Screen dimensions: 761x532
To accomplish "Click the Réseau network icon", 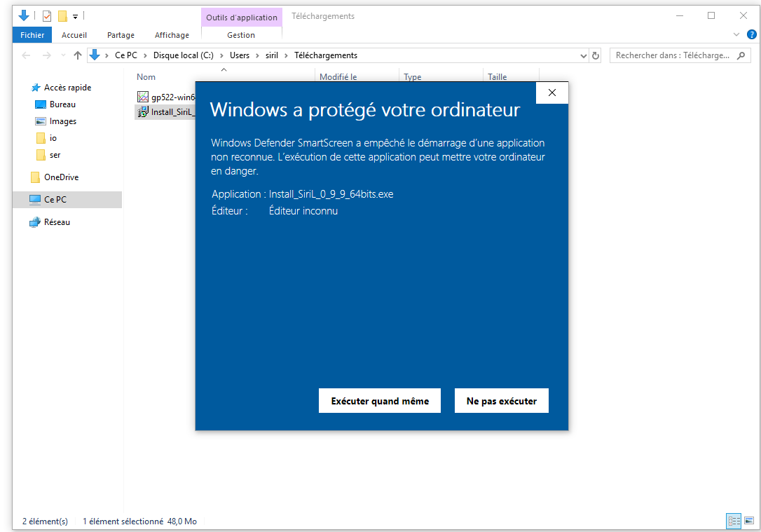I will (x=35, y=221).
